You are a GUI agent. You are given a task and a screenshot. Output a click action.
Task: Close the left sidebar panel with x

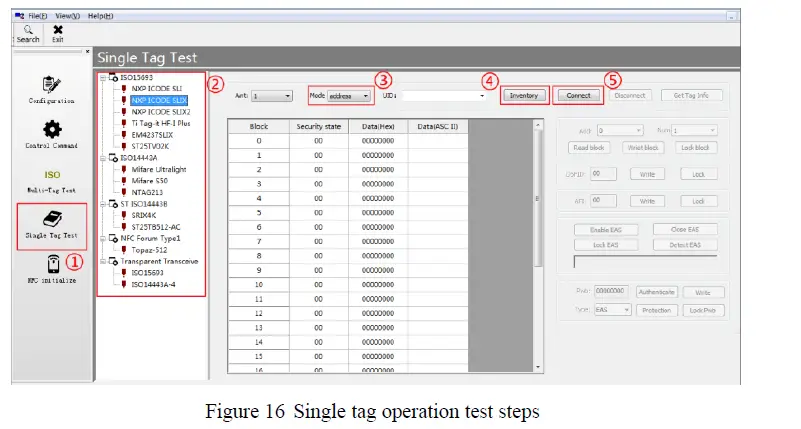tap(87, 51)
